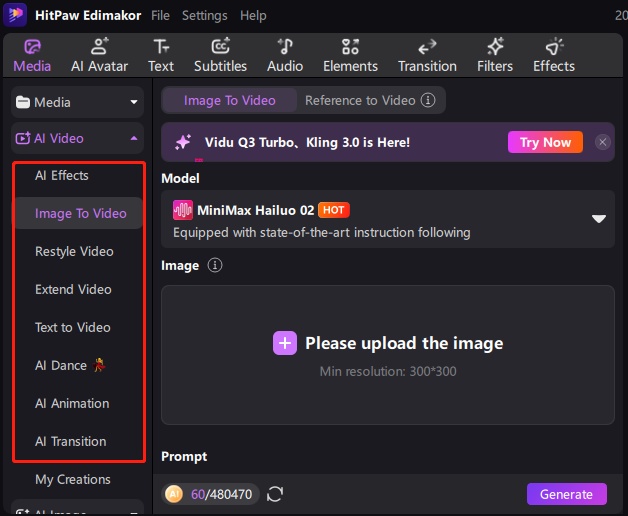The width and height of the screenshot is (628, 516).
Task: Open the Effects tool
Action: click(x=554, y=56)
